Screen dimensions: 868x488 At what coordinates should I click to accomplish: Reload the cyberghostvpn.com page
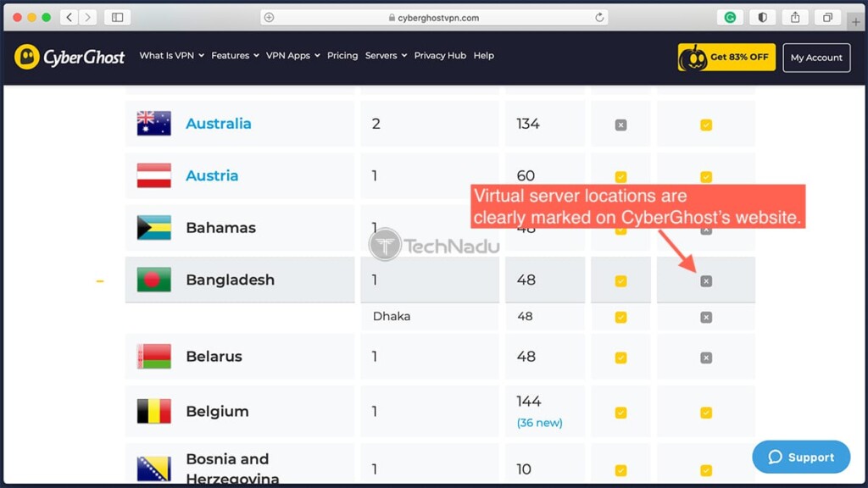click(599, 18)
